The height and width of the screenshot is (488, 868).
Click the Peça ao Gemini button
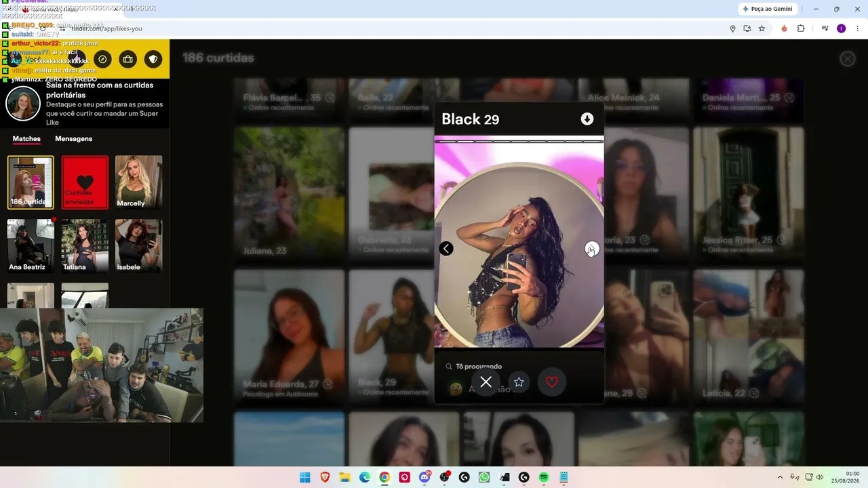pyautogui.click(x=768, y=9)
